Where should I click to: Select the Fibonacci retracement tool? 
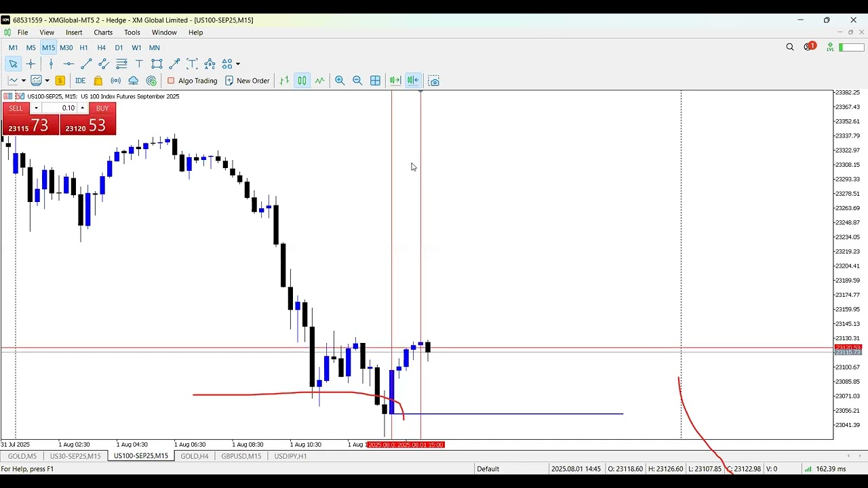coord(121,64)
